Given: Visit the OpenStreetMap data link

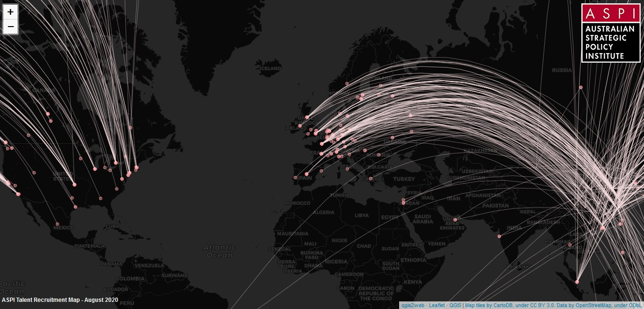Looking at the screenshot, I should coord(593,305).
